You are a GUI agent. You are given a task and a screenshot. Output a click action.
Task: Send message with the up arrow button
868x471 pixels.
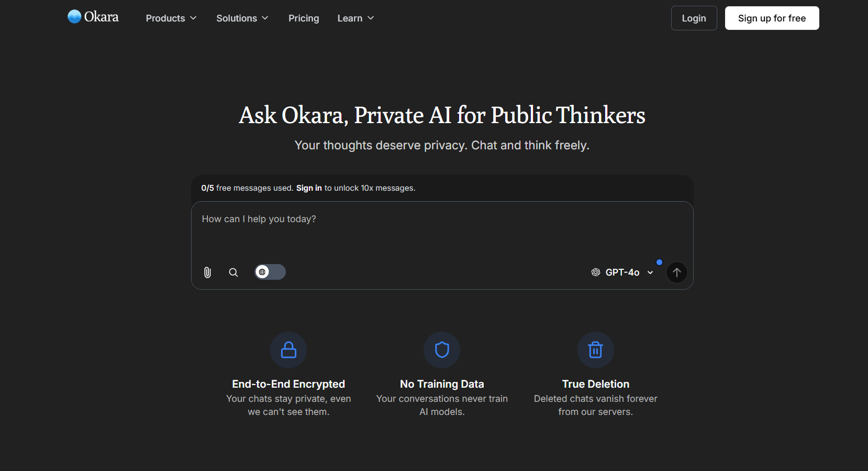(x=676, y=272)
